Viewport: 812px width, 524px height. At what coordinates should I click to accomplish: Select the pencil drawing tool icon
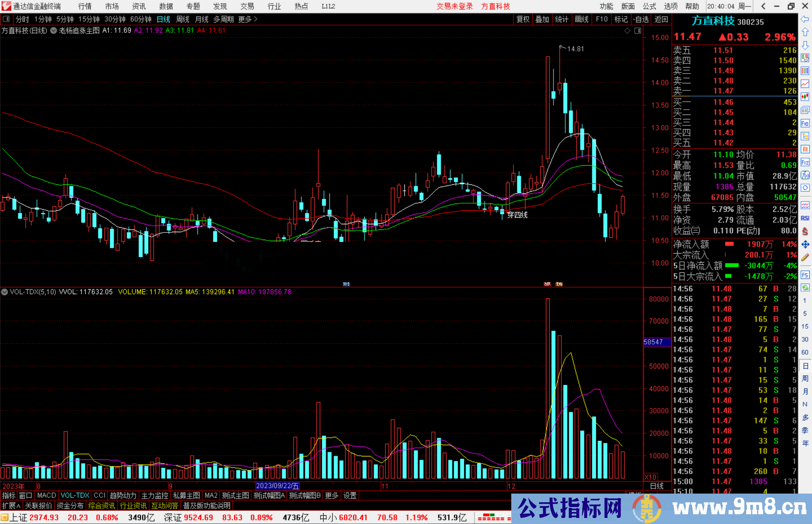[805, 257]
